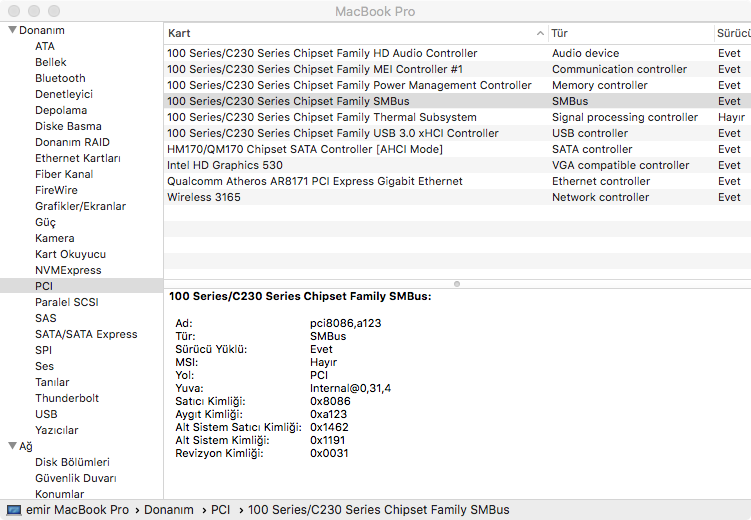The width and height of the screenshot is (751, 520).
Task: Select the Wireless 3165 row
Action: coord(204,197)
